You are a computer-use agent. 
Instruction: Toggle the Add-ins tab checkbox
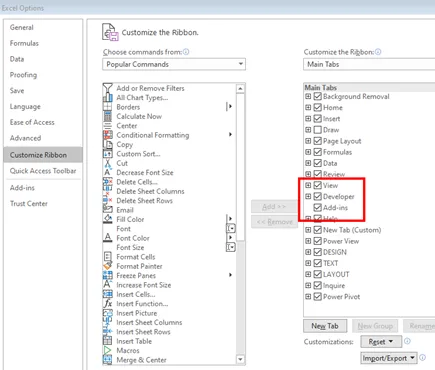click(318, 207)
